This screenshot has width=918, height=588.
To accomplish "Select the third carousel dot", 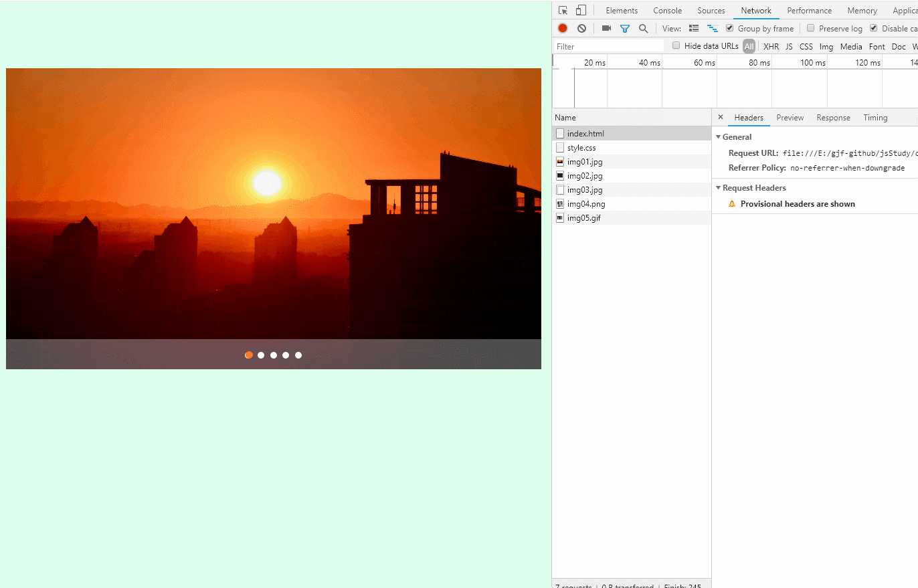I will (274, 355).
